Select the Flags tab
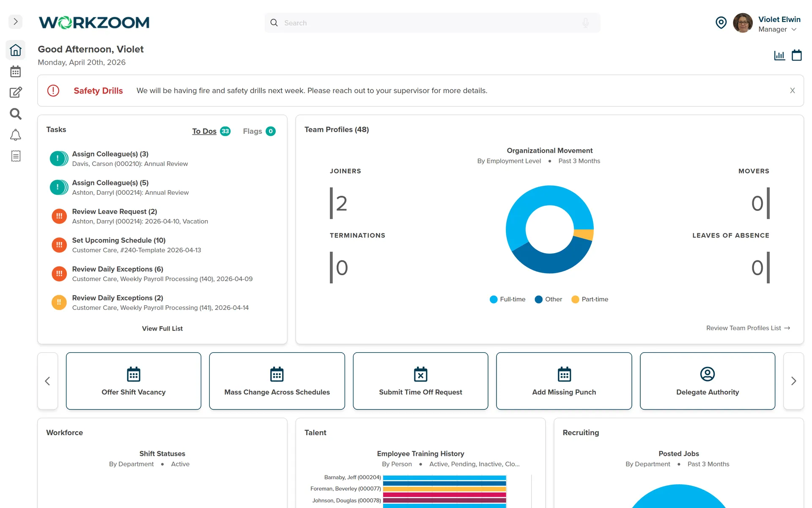The height and width of the screenshot is (508, 812). click(252, 131)
